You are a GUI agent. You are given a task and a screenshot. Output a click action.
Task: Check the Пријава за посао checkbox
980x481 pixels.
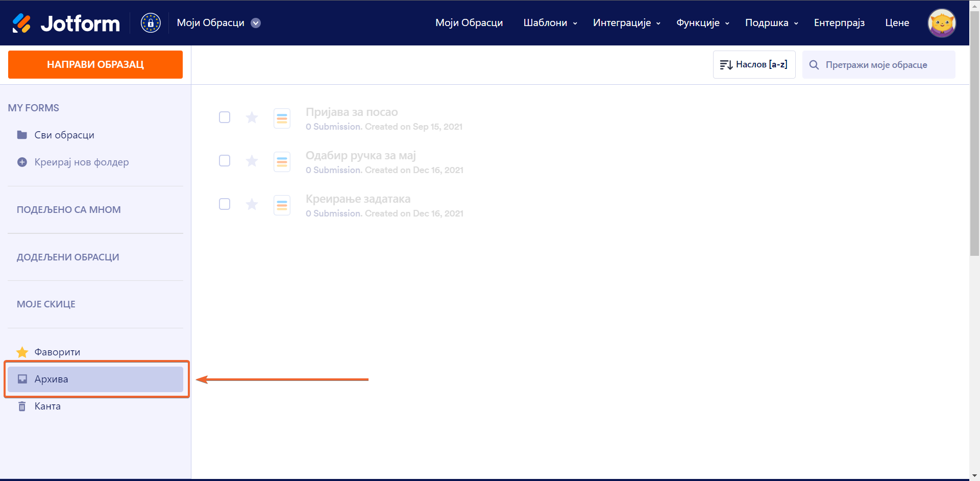pos(225,117)
